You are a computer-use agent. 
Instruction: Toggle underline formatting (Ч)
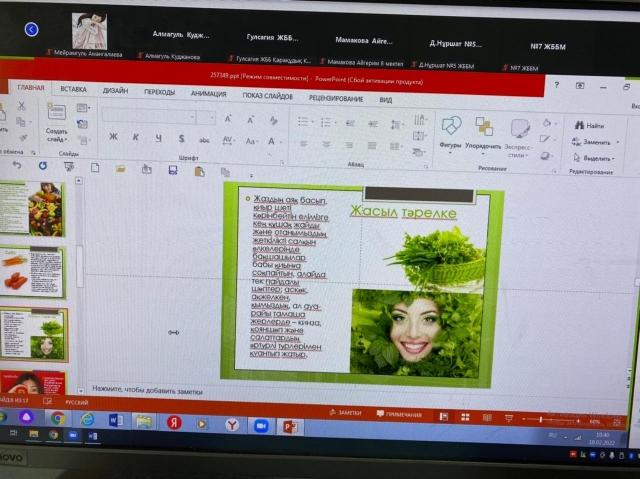pos(158,138)
